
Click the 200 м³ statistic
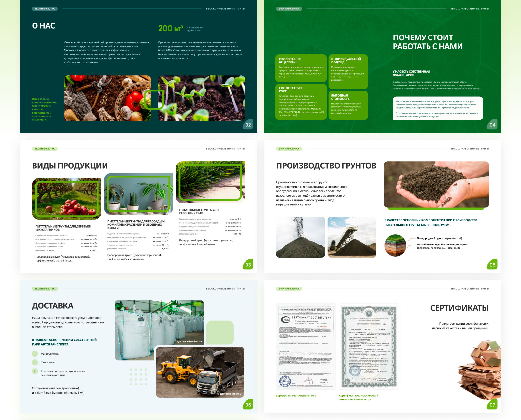coord(171,28)
